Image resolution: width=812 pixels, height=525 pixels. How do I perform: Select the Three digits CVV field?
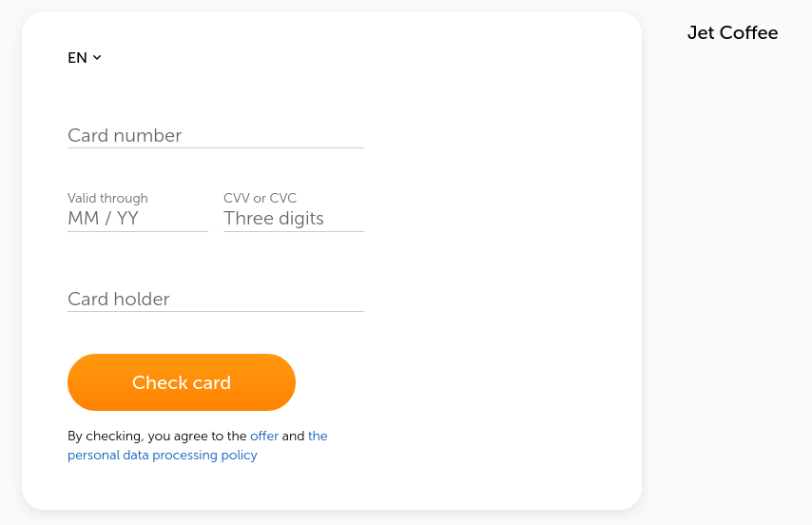pyautogui.click(x=293, y=219)
